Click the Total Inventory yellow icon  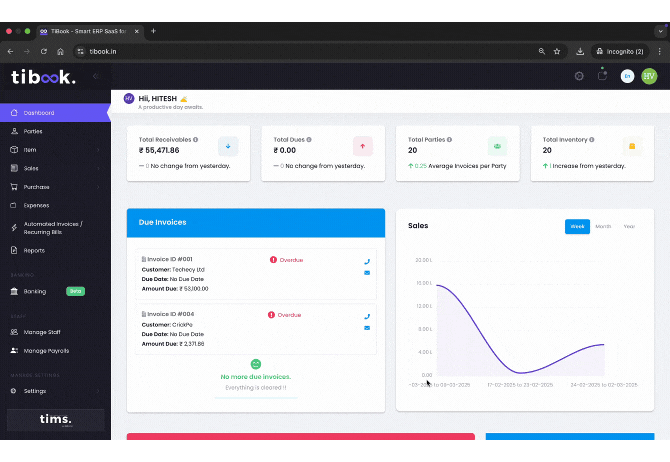pos(632,146)
